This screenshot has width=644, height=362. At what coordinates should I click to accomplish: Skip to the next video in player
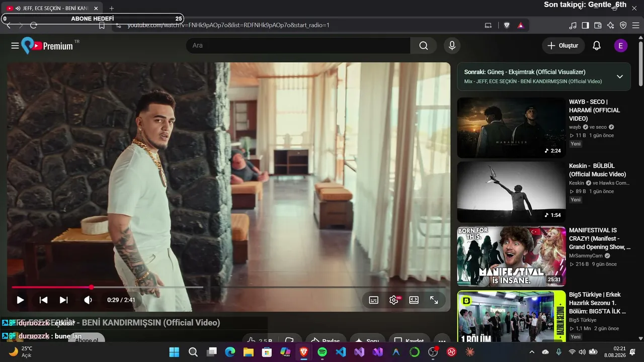(64, 300)
